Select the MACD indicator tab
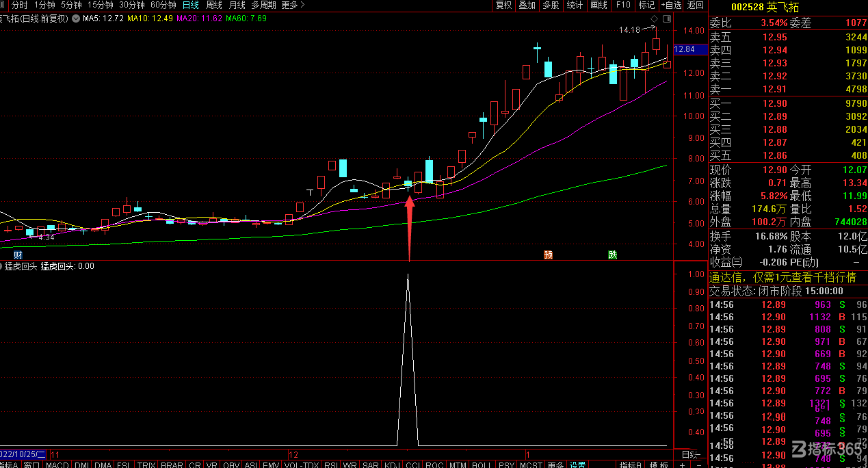This screenshot has width=868, height=468. [57, 465]
